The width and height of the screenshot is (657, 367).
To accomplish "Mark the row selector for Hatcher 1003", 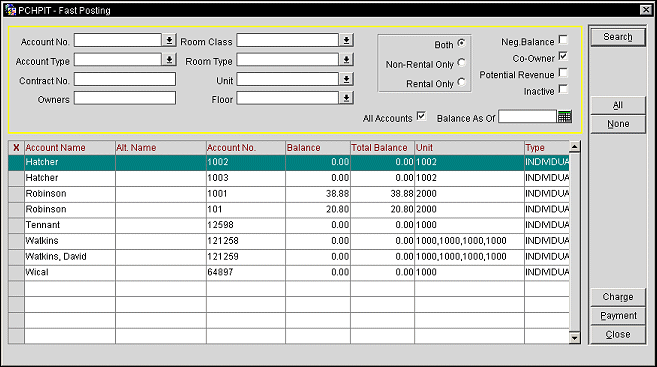I will click(16, 178).
